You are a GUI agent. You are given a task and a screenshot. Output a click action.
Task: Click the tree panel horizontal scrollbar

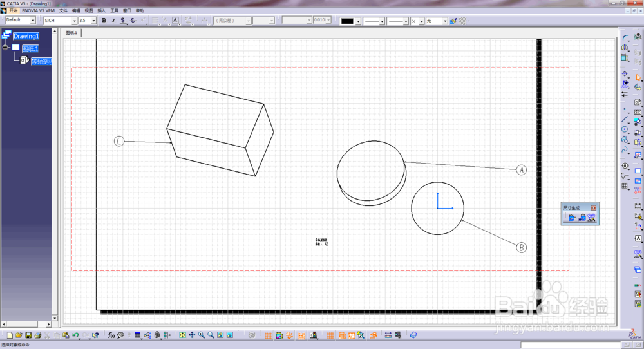(x=26, y=325)
